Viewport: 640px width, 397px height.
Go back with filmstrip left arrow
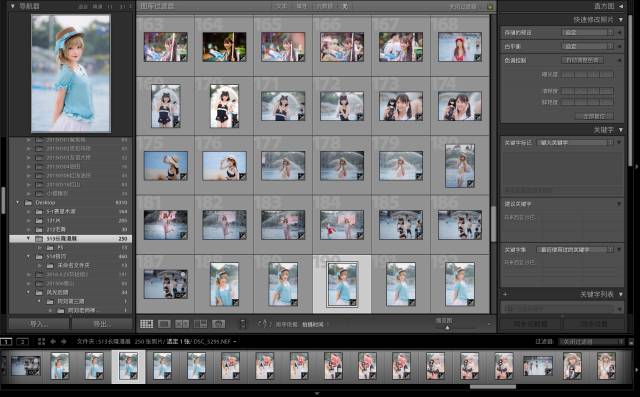53,342
